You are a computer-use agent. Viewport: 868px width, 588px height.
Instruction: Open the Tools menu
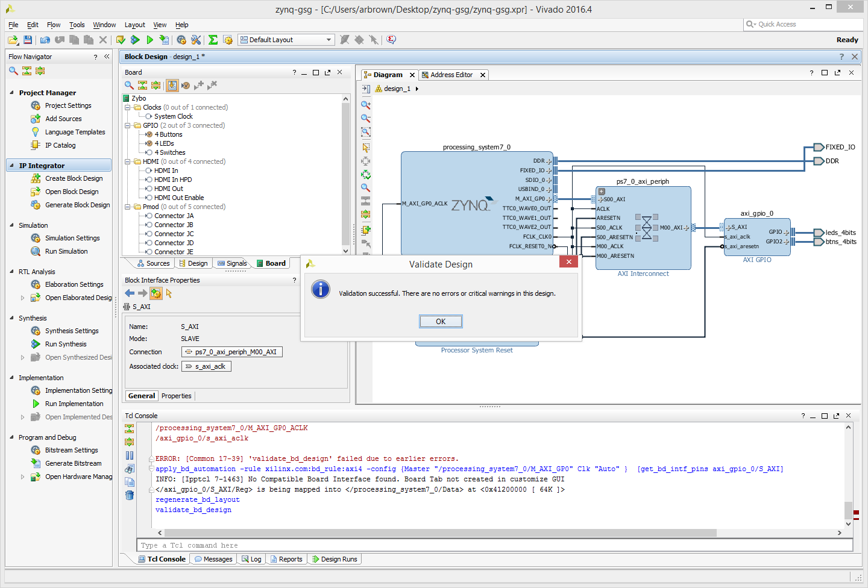pos(77,25)
